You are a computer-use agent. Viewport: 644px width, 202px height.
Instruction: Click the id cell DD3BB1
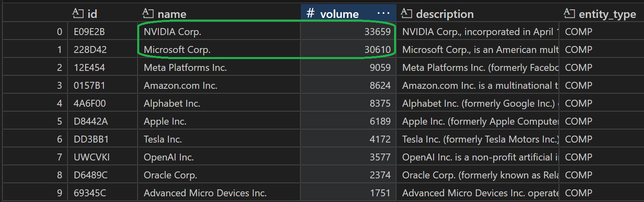click(103, 139)
